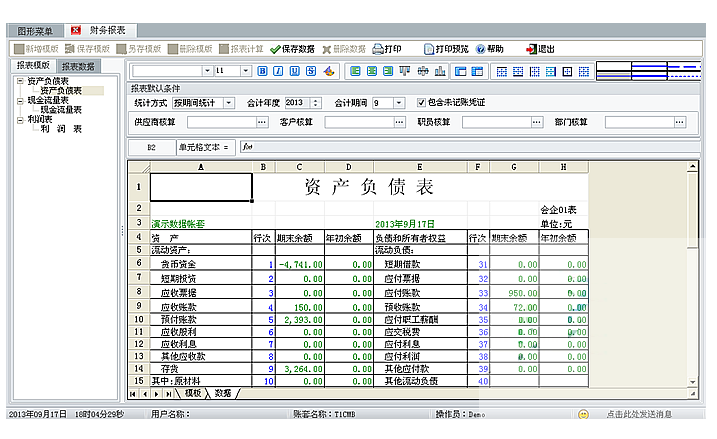Align cell content to vertical middle
The width and height of the screenshot is (717, 439).
423,71
